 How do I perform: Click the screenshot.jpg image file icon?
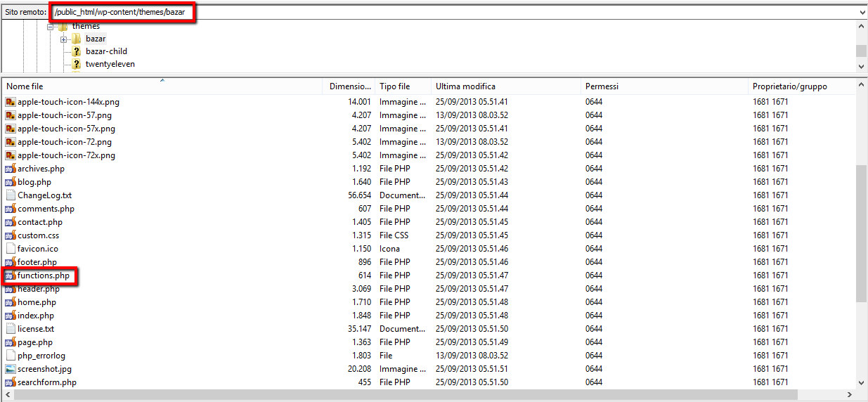pos(10,369)
